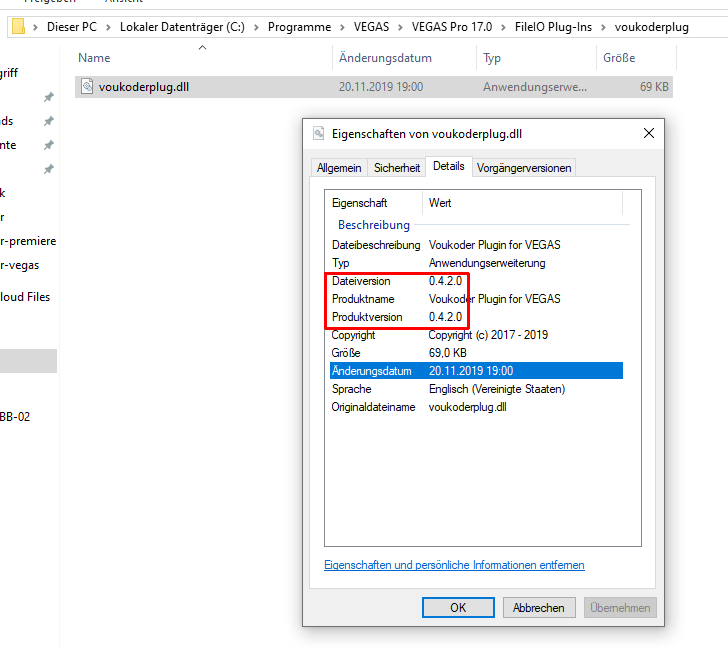Click the properties dialog title bar icon

[318, 133]
